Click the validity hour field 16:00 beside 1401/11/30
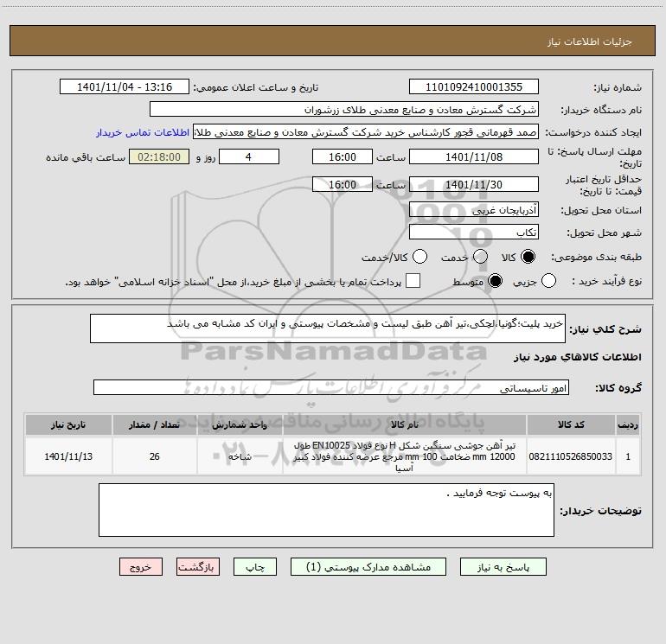 tap(343, 185)
